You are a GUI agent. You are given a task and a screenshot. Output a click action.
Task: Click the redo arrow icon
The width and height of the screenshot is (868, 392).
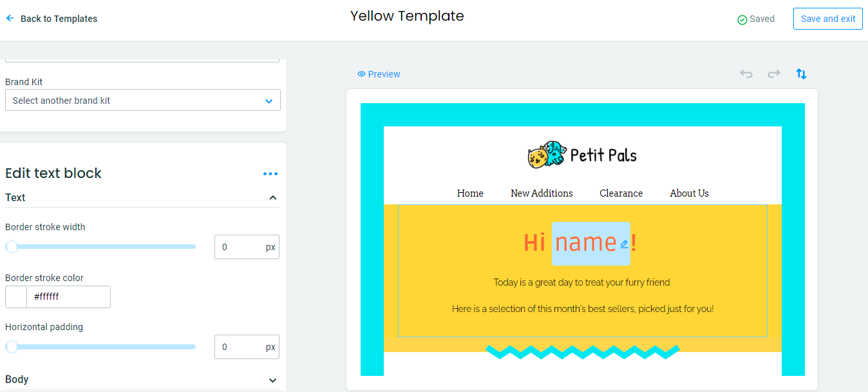773,74
